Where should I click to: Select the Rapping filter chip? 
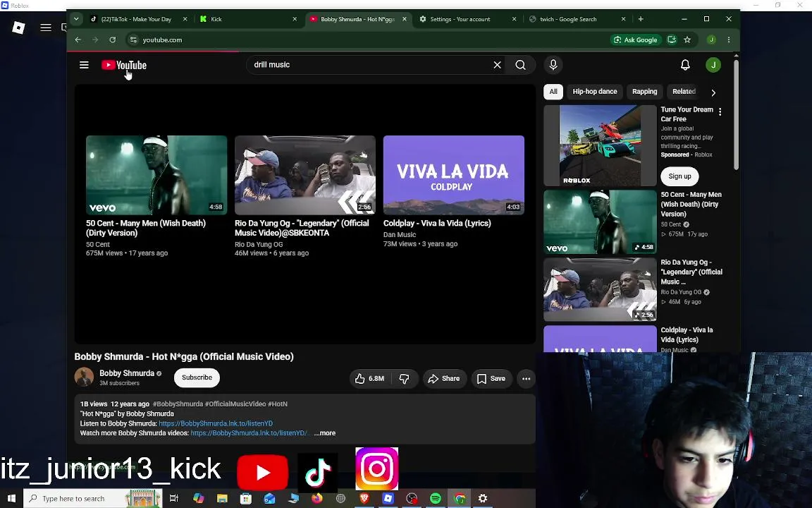tap(644, 91)
